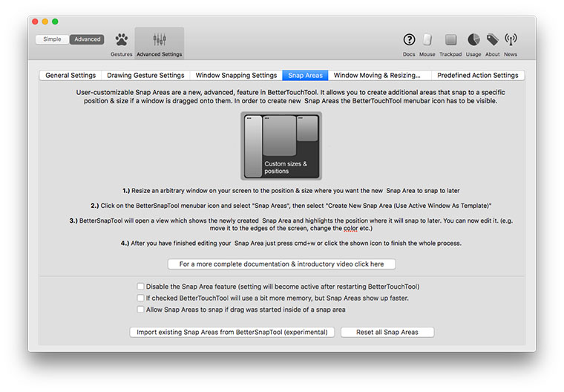Image resolution: width=564 pixels, height=392 pixels.
Task: Open the Mouse settings icon
Action: tap(427, 39)
